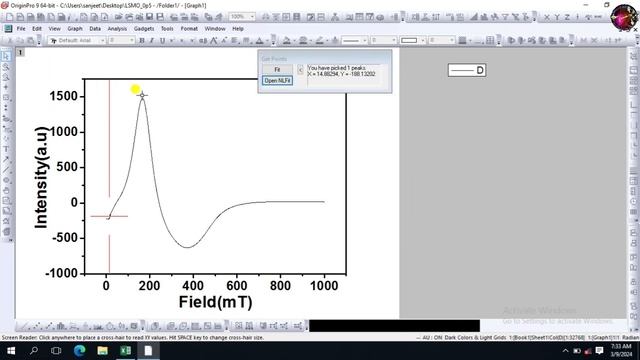This screenshot has height=360, width=640.
Task: Open the Format menu
Action: pyautogui.click(x=189, y=29)
